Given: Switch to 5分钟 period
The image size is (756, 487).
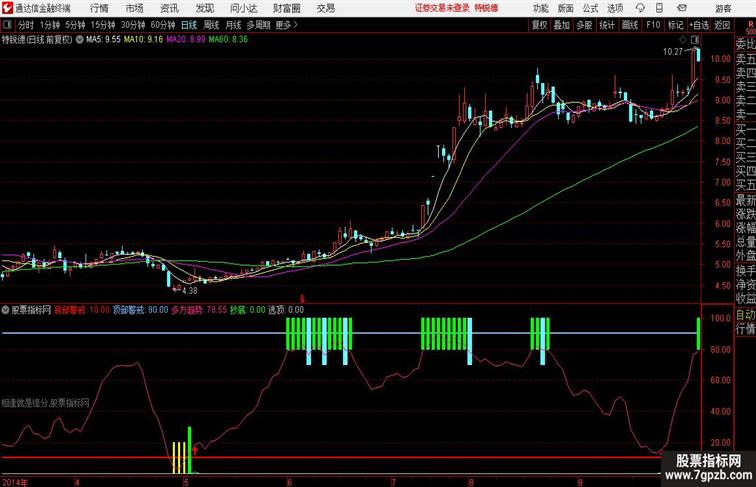Looking at the screenshot, I should point(75,25).
